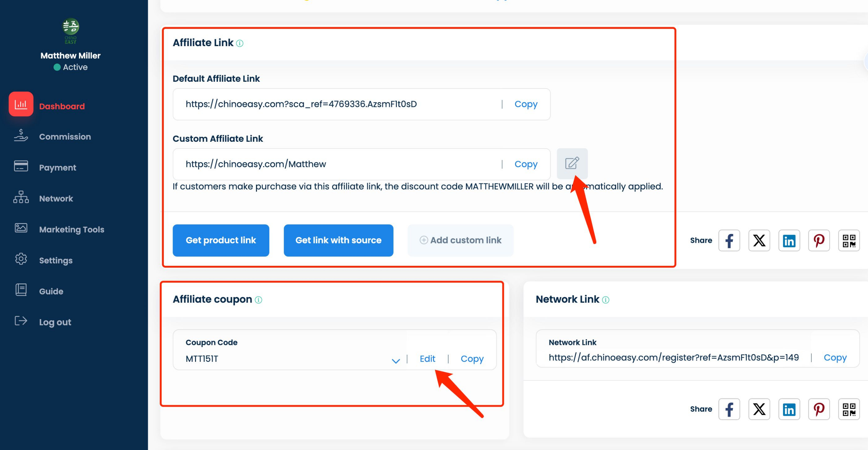The width and height of the screenshot is (868, 450).
Task: Show info tooltip for Affiliate coupon
Action: [x=258, y=300]
